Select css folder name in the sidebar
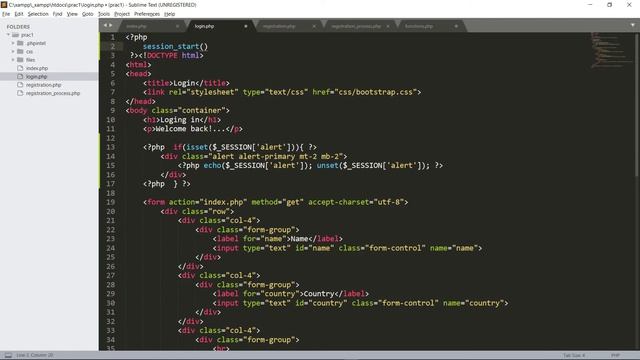The height and width of the screenshot is (360, 640). coord(29,51)
